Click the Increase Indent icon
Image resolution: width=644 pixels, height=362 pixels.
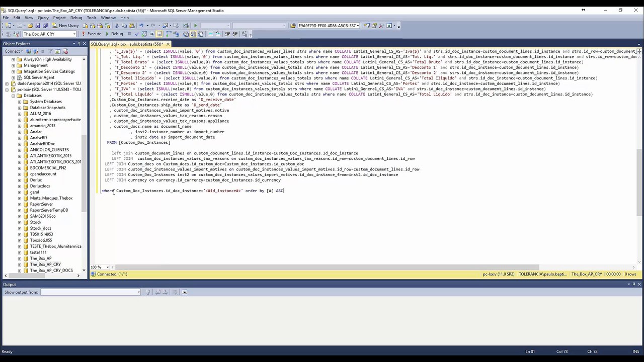click(235, 34)
